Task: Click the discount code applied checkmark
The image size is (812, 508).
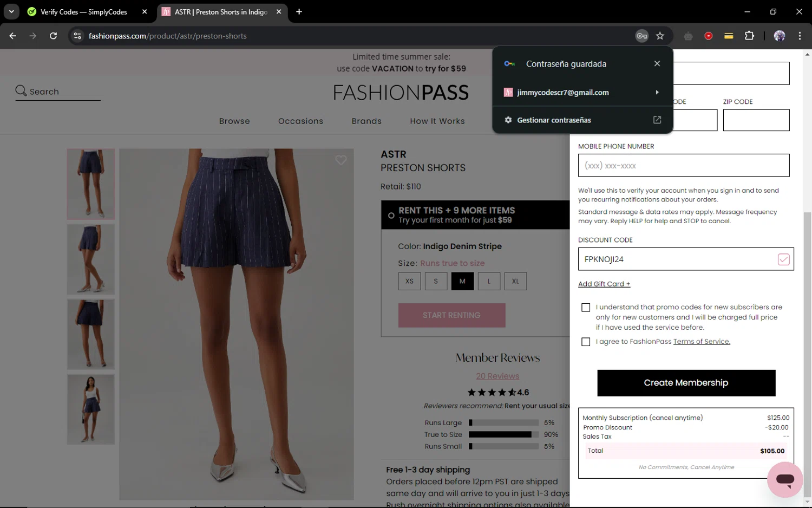Action: (783, 259)
